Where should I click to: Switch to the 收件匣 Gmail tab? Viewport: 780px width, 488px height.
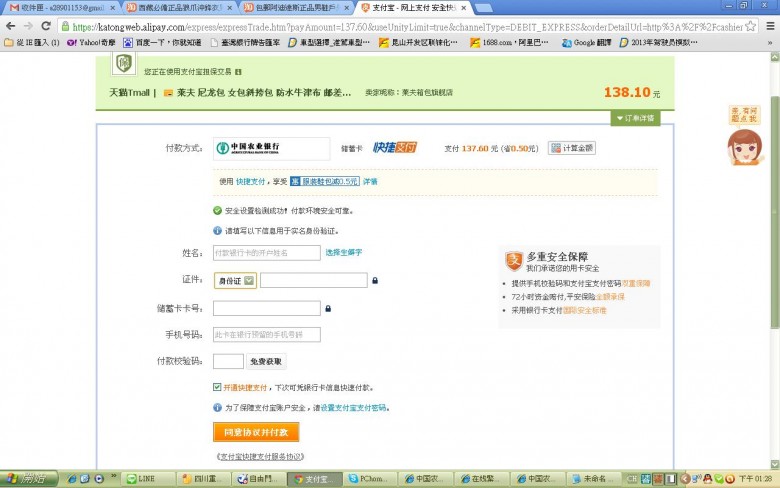[x=62, y=7]
